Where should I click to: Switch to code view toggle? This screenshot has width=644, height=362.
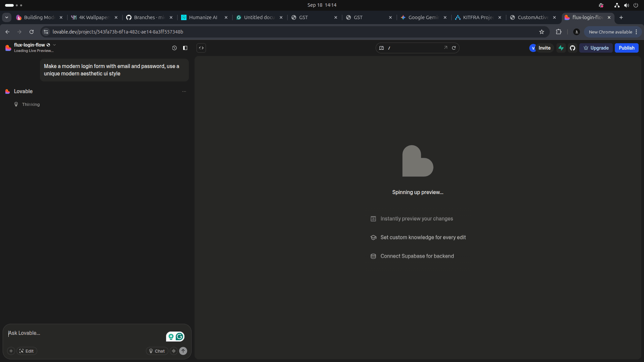coord(201,48)
